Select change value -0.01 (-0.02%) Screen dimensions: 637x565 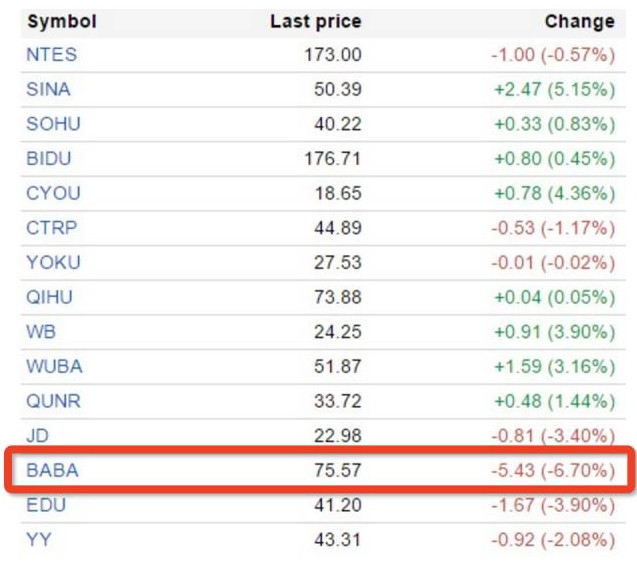click(x=553, y=262)
